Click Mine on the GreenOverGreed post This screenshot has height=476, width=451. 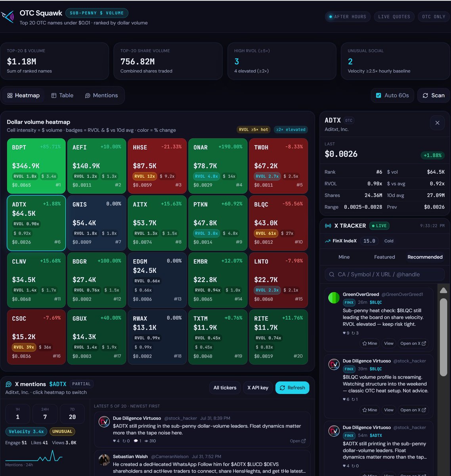[x=369, y=344]
